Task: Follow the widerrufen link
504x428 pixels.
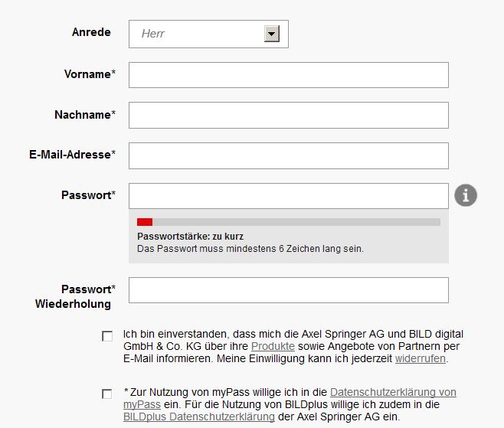Action: (420, 358)
